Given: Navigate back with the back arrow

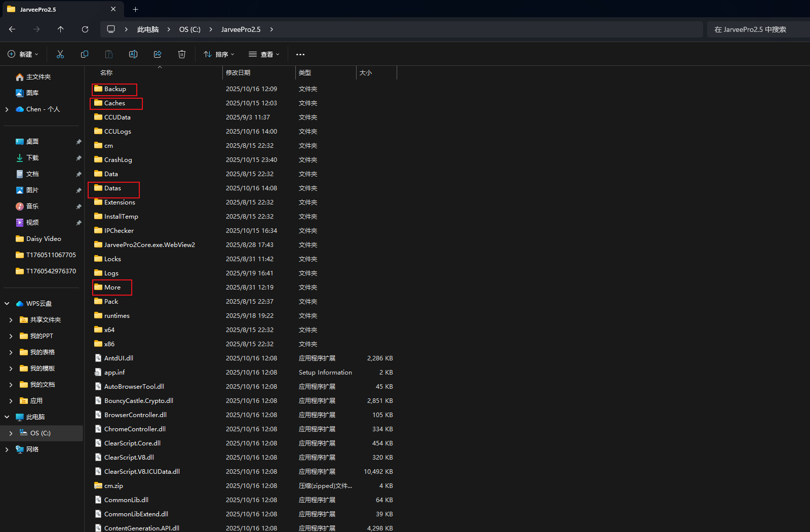Looking at the screenshot, I should (12, 29).
